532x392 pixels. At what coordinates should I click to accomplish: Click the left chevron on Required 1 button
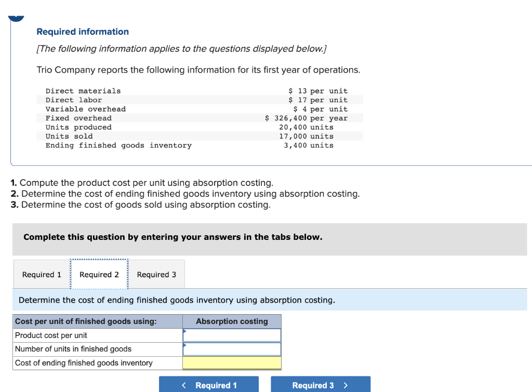(x=183, y=384)
